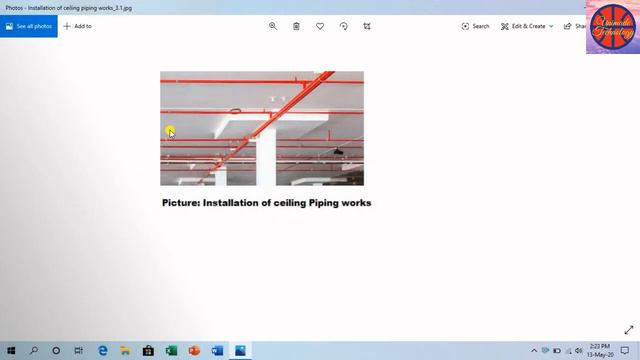Open the taskbar clock and date
This screenshot has width=640, height=360.
pos(600,351)
